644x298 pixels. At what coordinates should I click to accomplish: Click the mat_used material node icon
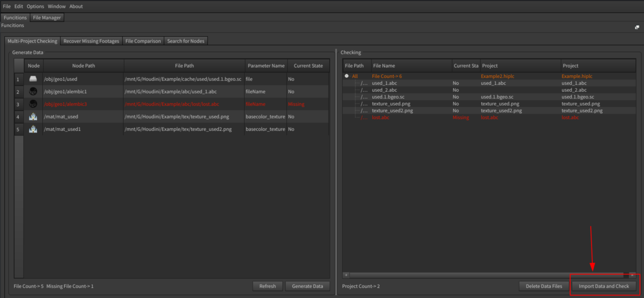coord(33,117)
